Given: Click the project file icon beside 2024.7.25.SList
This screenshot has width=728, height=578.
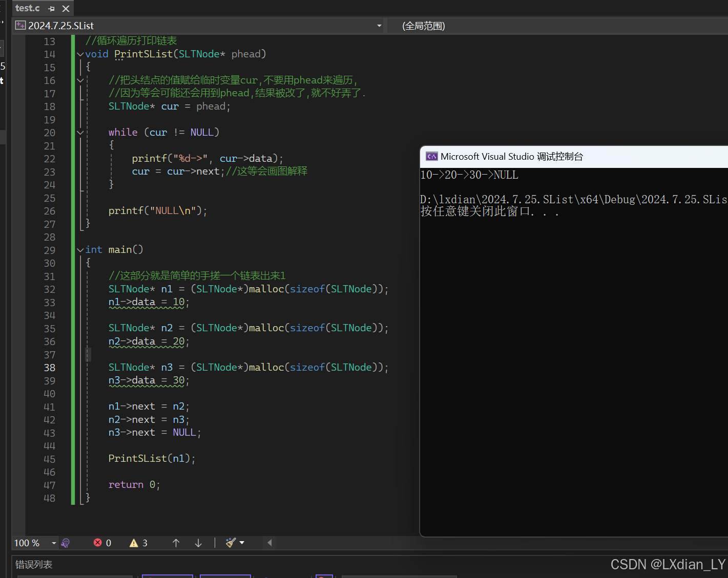Looking at the screenshot, I should (x=20, y=25).
